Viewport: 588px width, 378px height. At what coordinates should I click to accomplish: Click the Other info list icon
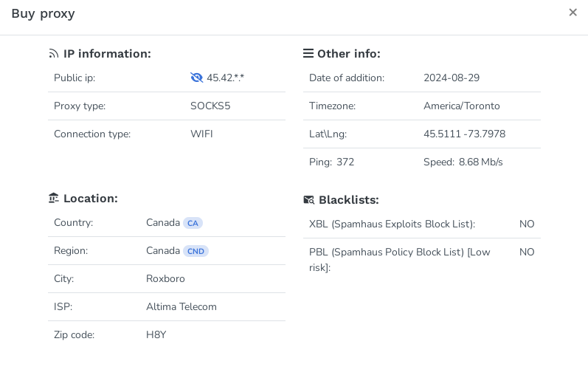tap(308, 54)
